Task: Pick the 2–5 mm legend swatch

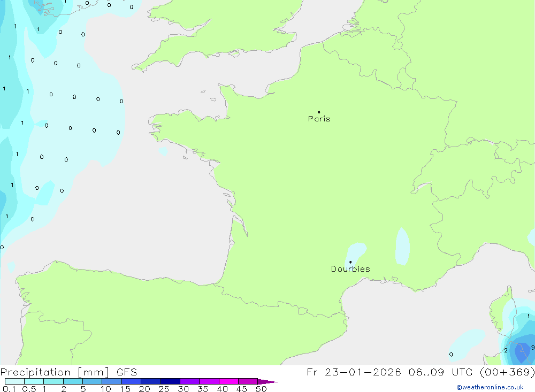Action: (73, 381)
